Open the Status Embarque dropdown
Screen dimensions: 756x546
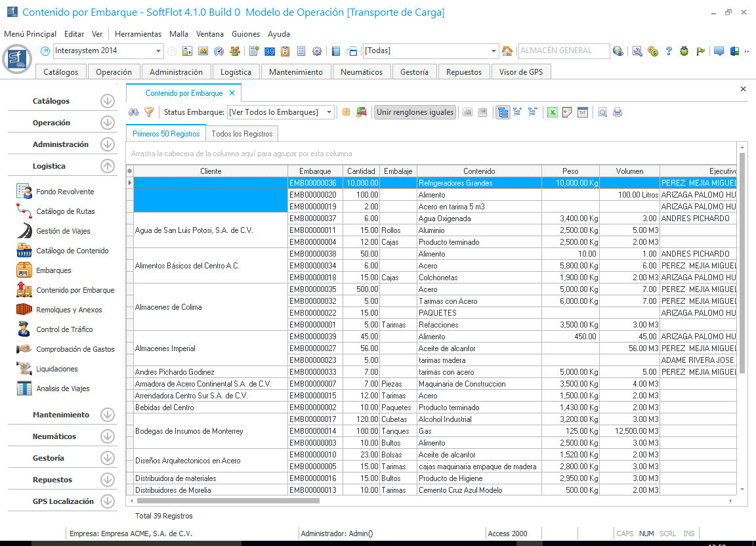(x=329, y=112)
